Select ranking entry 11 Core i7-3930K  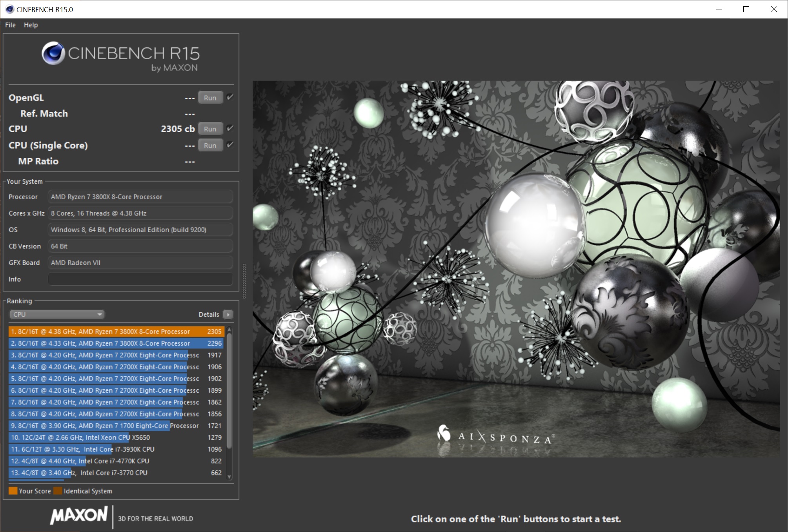(x=116, y=449)
